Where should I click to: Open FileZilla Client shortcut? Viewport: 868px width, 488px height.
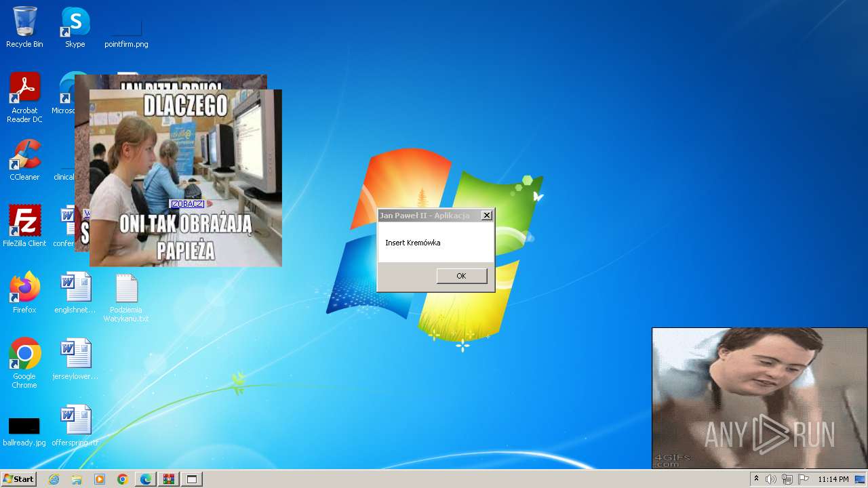(x=24, y=226)
